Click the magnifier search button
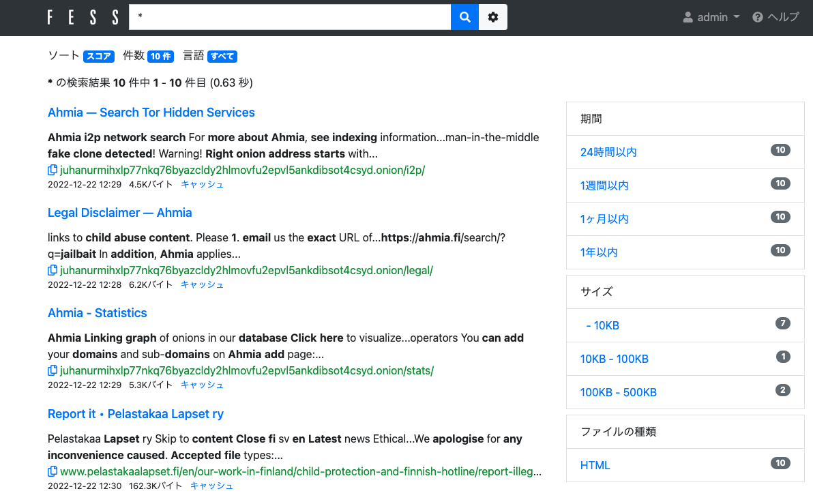Screen dimensions: 813x504 tap(464, 17)
